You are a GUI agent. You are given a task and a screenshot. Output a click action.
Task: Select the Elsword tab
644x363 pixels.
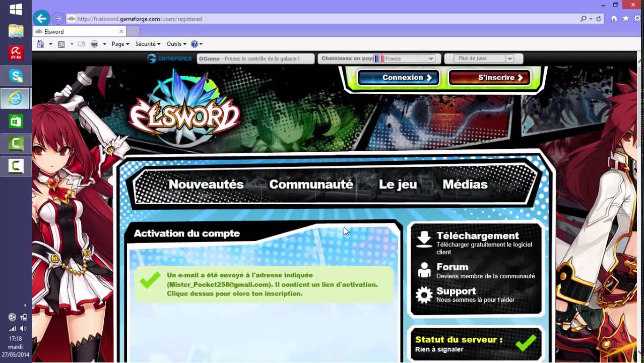pyautogui.click(x=79, y=31)
